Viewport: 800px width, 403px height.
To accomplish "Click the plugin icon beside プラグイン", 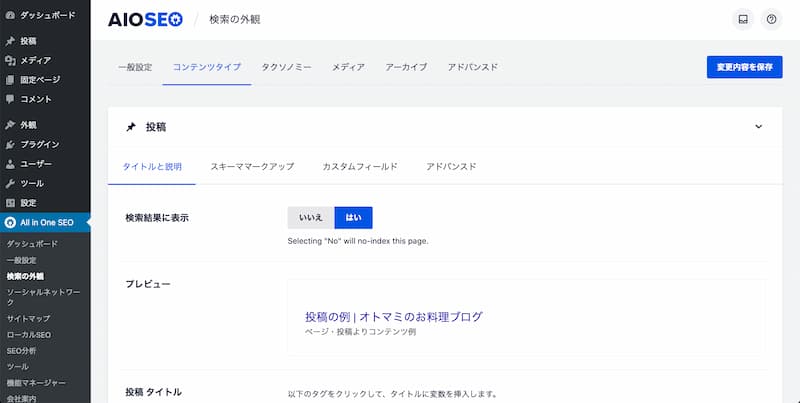I will [x=10, y=145].
